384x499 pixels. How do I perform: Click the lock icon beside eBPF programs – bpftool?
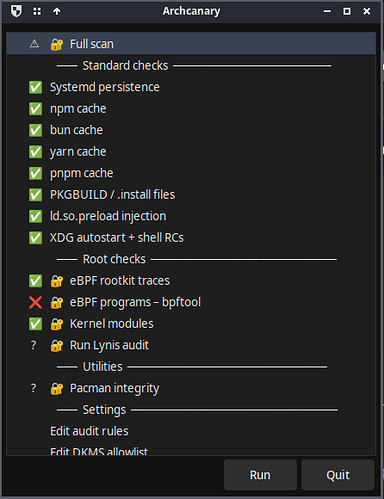coord(57,302)
